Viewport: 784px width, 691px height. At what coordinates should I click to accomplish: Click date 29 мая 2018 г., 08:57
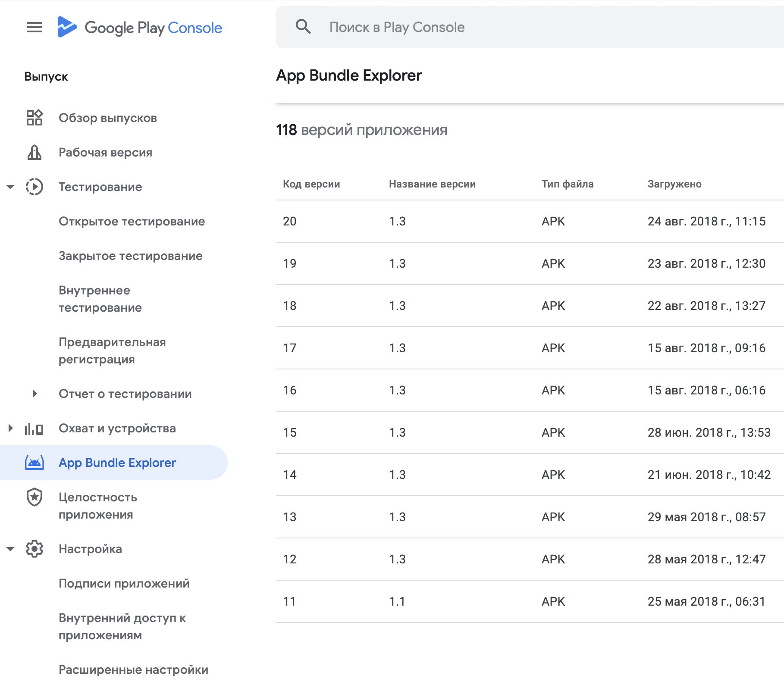(x=707, y=517)
